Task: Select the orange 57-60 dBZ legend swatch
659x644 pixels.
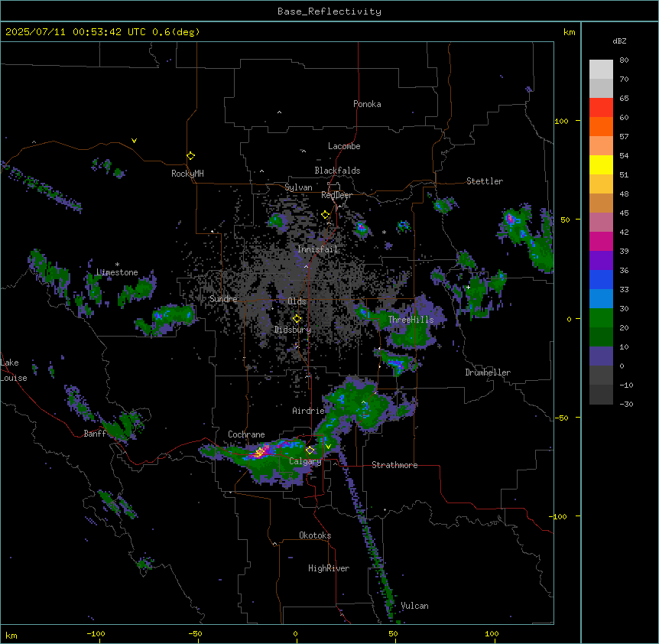Action: coord(601,126)
